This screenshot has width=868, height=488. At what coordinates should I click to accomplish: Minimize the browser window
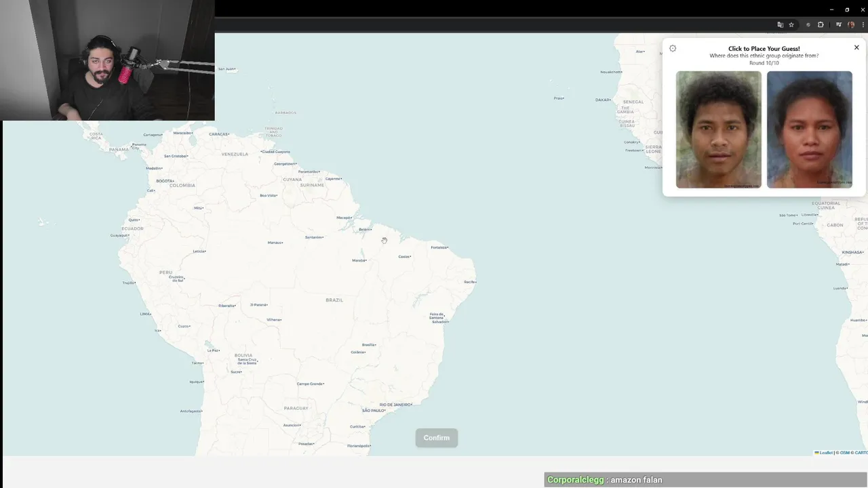(831, 9)
